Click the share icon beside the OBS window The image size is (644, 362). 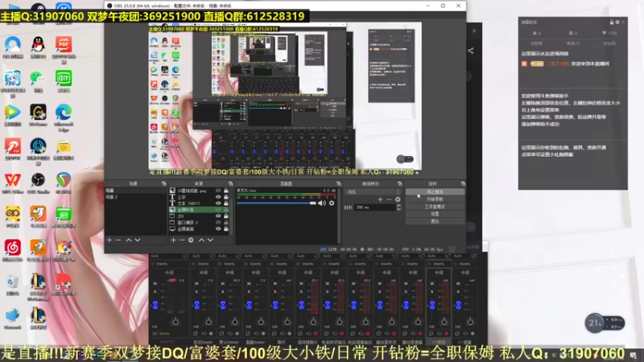coord(471,51)
